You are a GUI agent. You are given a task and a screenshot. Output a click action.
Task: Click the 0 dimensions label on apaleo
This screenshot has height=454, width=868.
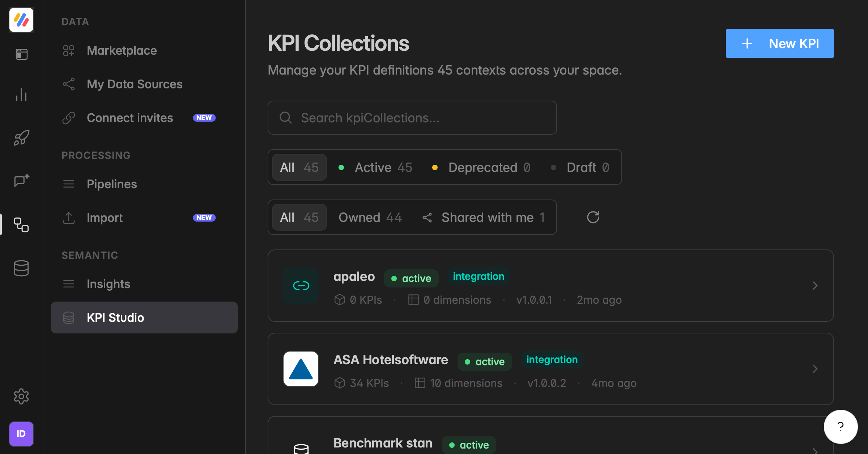click(450, 300)
